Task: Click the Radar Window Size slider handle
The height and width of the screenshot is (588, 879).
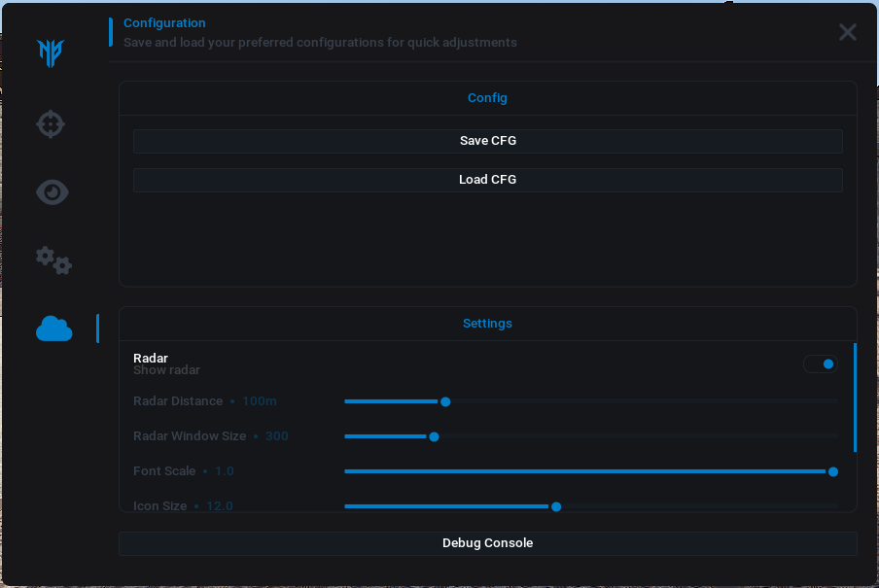Action: pyautogui.click(x=434, y=436)
